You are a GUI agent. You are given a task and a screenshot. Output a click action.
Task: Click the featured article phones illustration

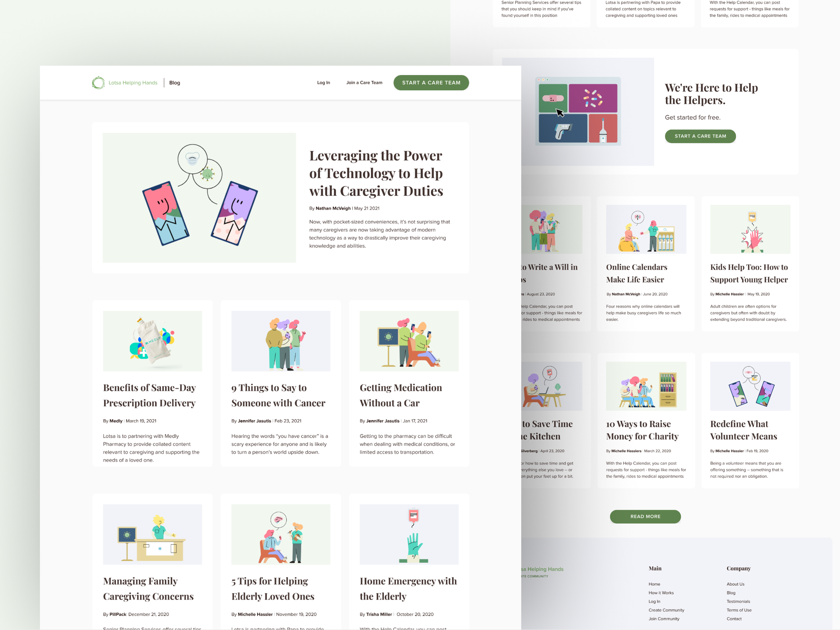coord(199,197)
